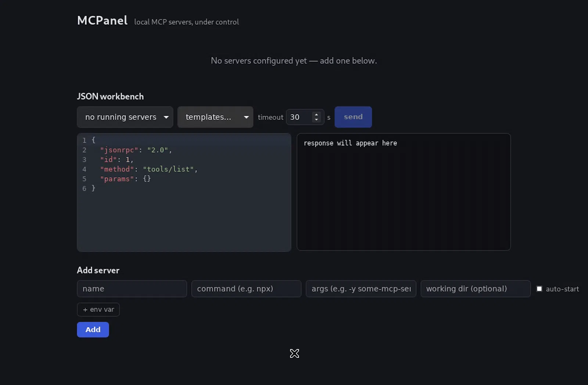The image size is (588, 385).
Task: Click the '+ env var' button
Action: [98, 310]
